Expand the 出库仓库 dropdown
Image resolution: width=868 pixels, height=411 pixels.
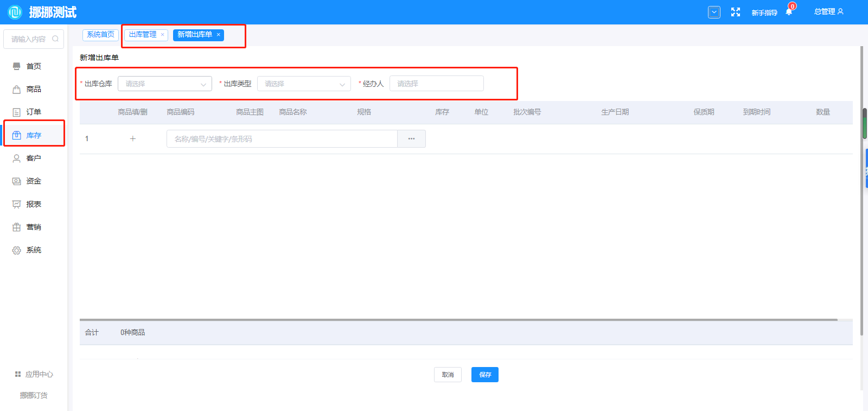pyautogui.click(x=164, y=84)
